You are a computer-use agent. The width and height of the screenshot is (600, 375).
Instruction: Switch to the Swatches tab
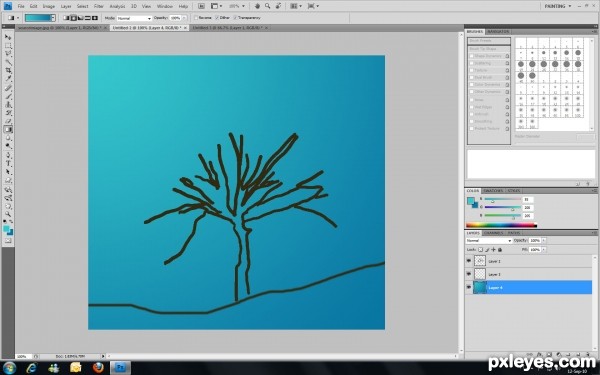click(493, 191)
